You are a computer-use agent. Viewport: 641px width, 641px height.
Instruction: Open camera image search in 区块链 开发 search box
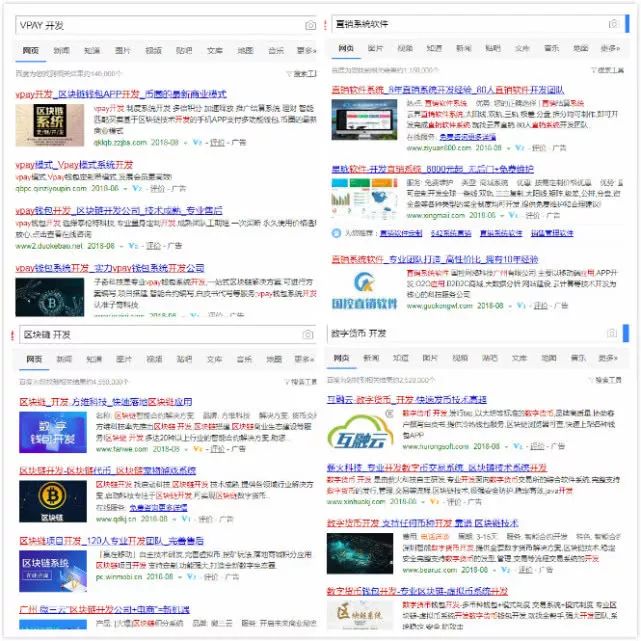308,334
